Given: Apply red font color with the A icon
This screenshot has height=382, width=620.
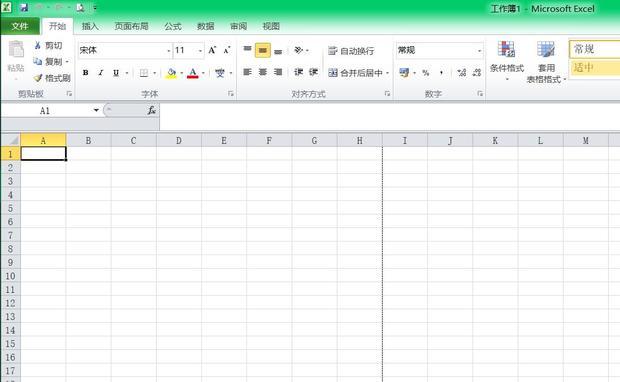Looking at the screenshot, I should pos(193,73).
